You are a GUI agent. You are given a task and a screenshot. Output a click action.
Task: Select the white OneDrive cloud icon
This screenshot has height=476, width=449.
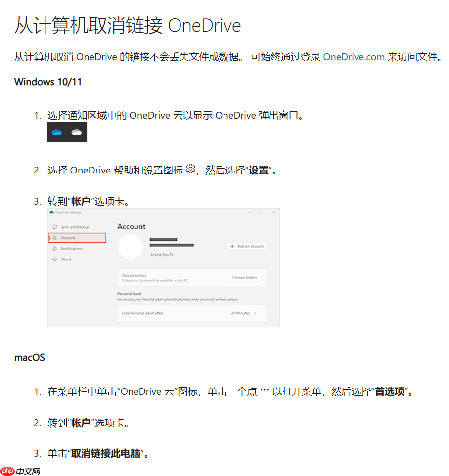pyautogui.click(x=76, y=131)
